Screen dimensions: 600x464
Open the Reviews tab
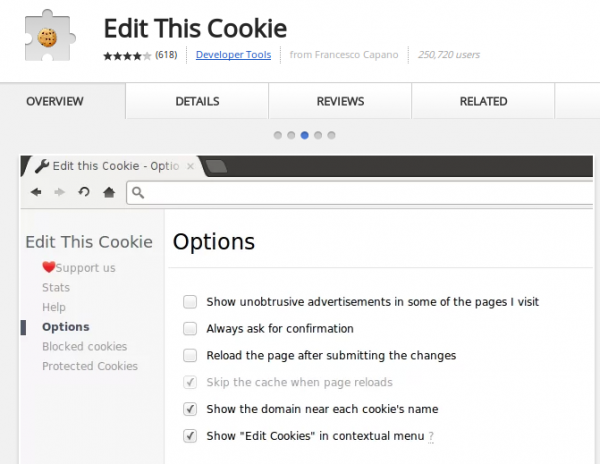340,101
